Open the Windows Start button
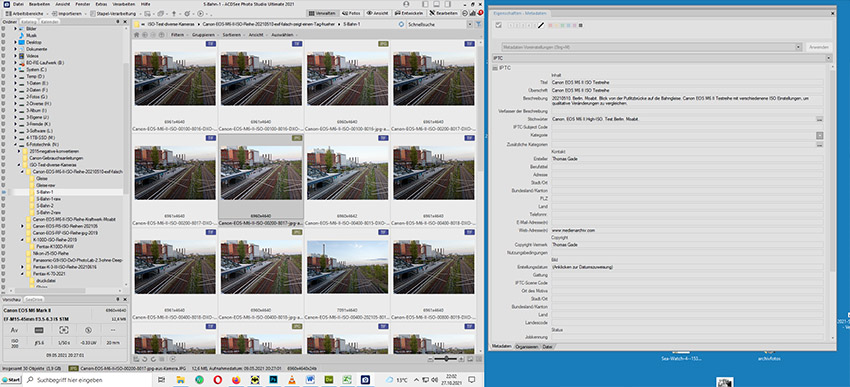The width and height of the screenshot is (850, 387). coord(11,379)
